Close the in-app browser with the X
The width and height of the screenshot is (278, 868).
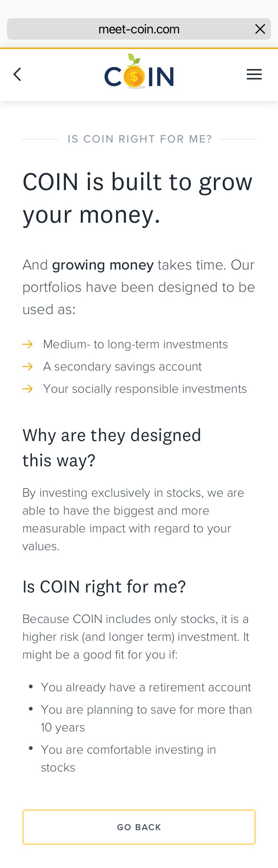pos(260,29)
